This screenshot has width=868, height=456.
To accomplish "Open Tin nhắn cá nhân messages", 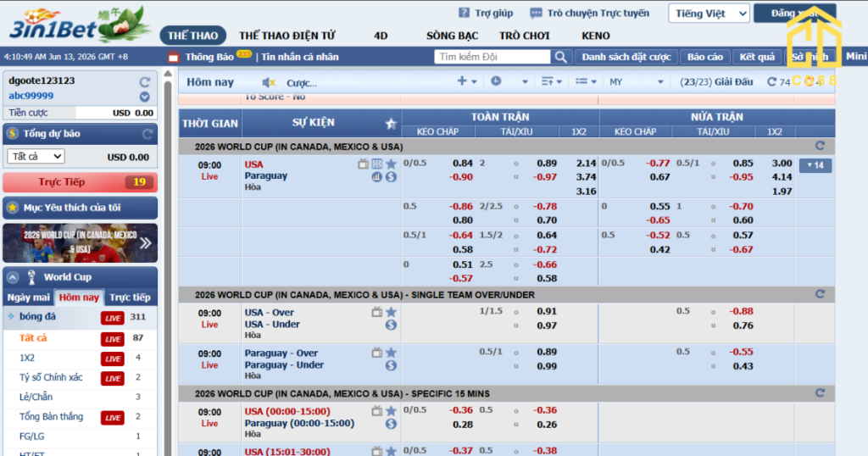I will pyautogui.click(x=300, y=57).
